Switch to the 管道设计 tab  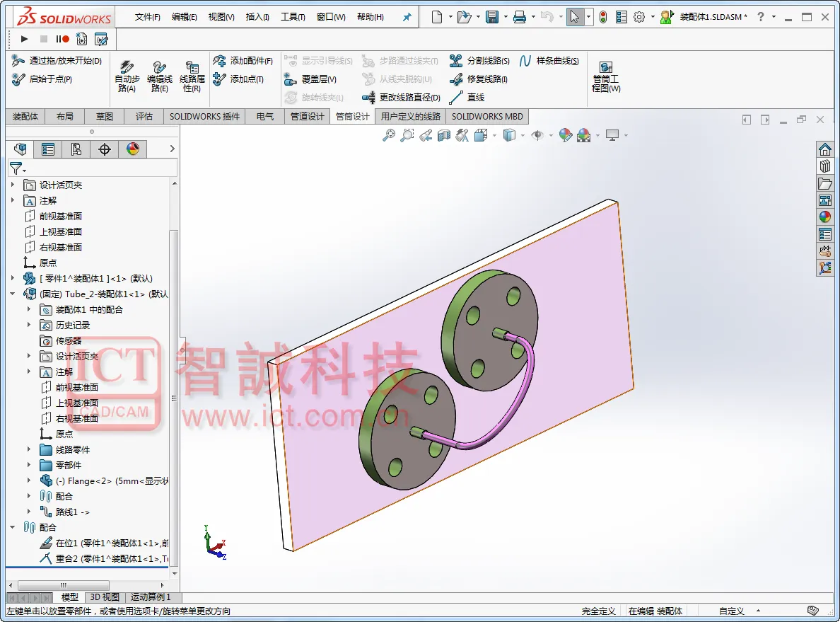pos(307,116)
